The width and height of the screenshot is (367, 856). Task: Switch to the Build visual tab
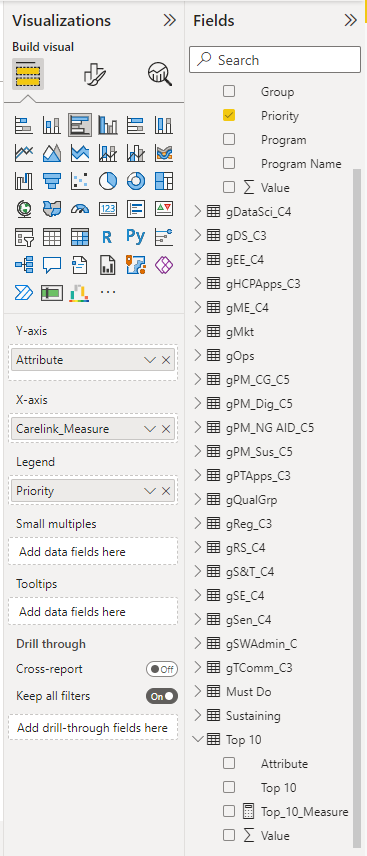click(x=28, y=74)
